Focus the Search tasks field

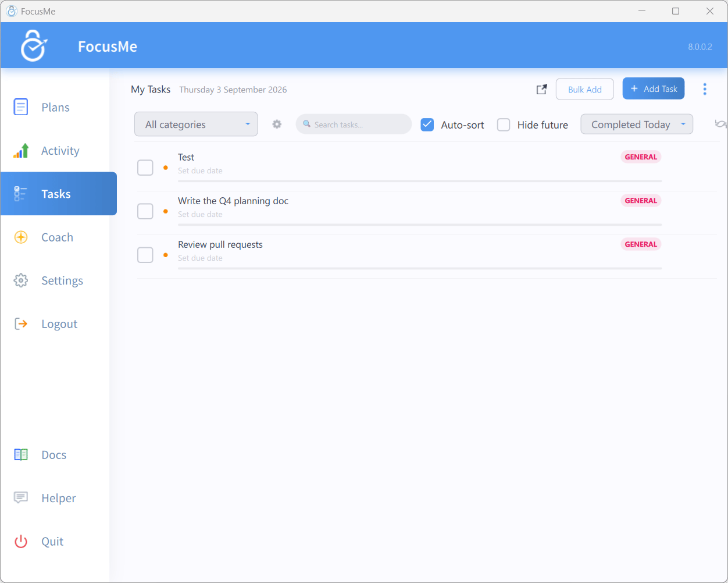[354, 124]
